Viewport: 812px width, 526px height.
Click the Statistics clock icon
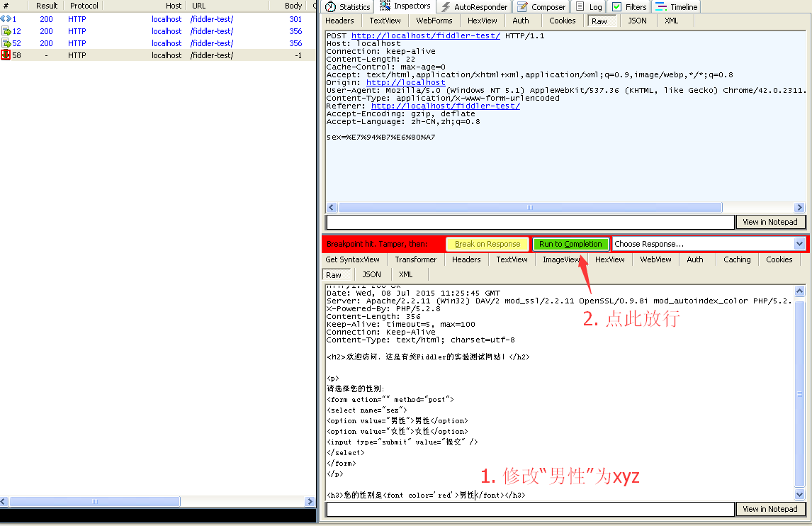pos(330,7)
